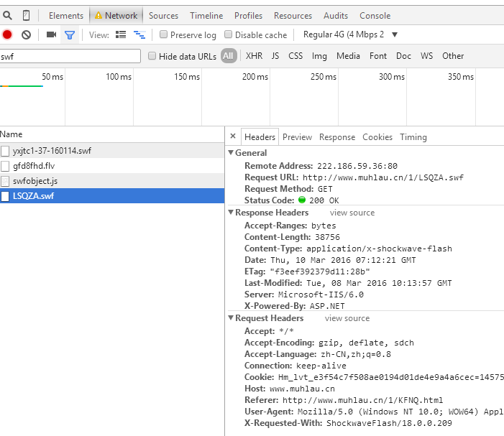The height and width of the screenshot is (436, 504).
Task: Click view source beside Response Headers
Action: tap(352, 213)
